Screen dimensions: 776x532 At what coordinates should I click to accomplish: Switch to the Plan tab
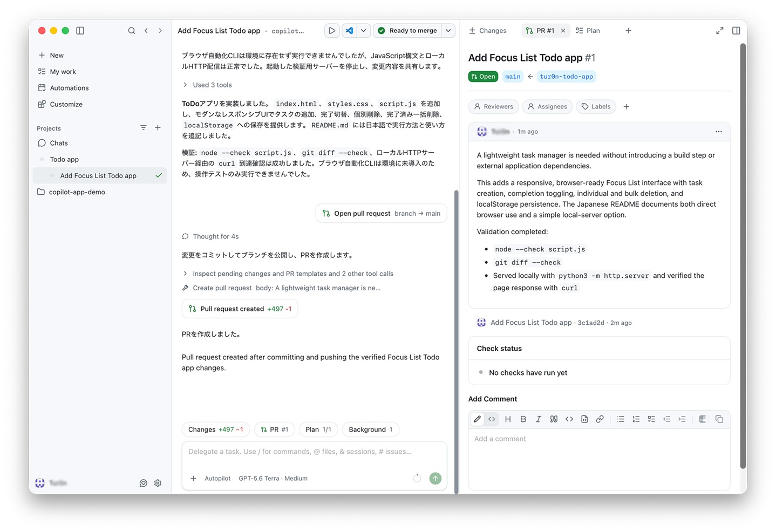tap(588, 31)
